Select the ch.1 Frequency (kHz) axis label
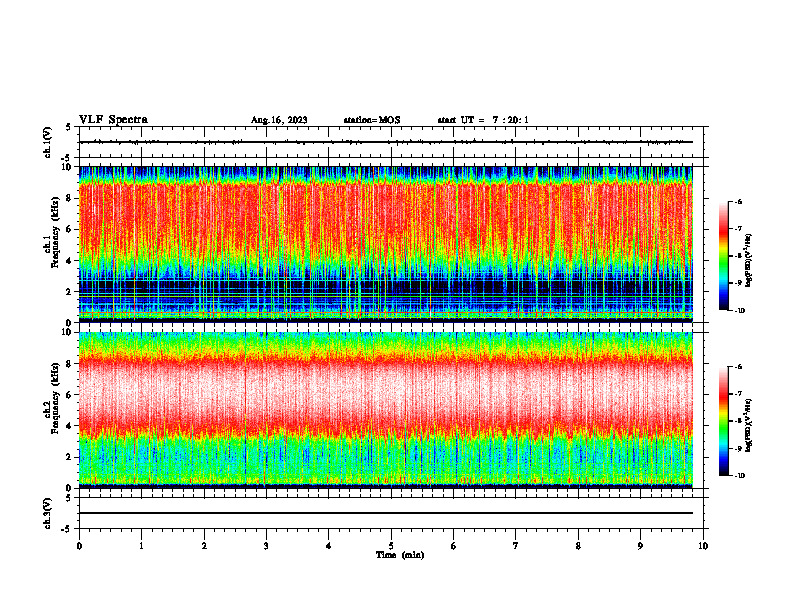This screenshot has height=612, width=792. [x=52, y=232]
